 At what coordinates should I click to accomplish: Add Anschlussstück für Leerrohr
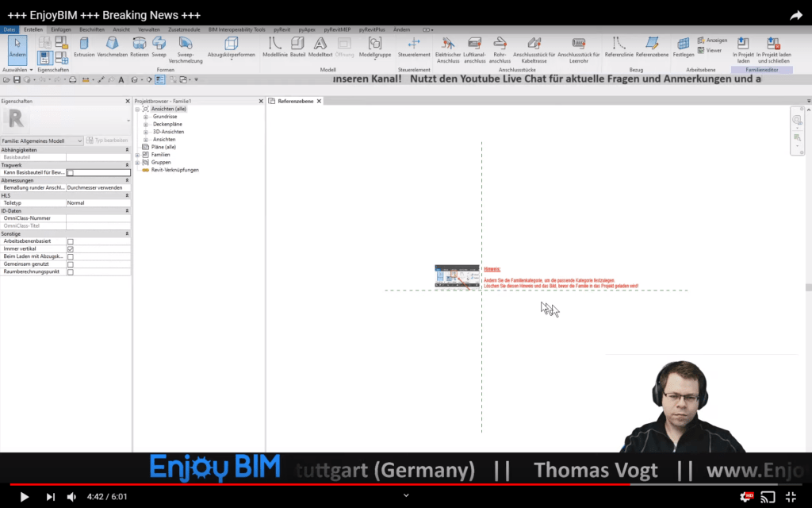tap(578, 50)
